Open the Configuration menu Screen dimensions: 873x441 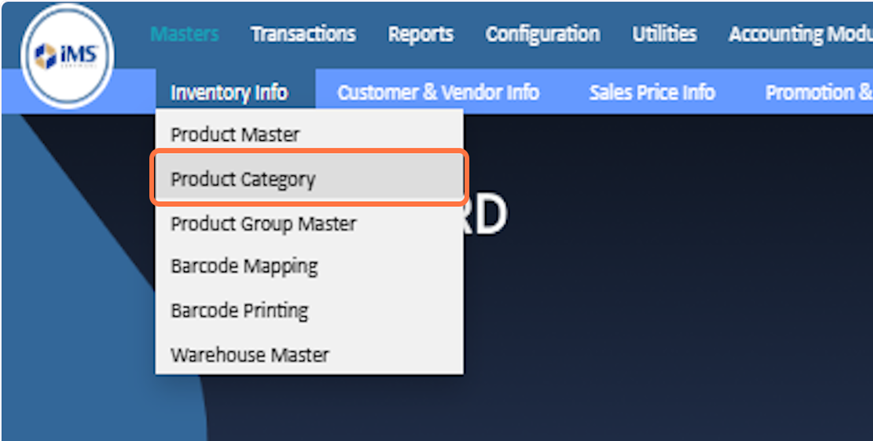click(x=542, y=34)
